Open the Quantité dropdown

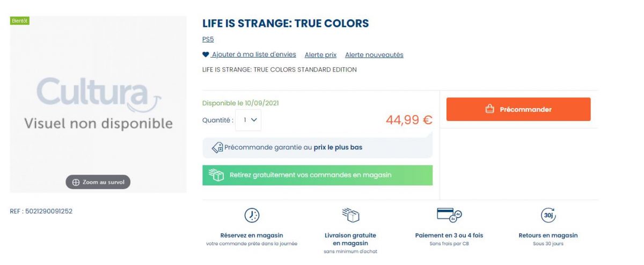248,120
